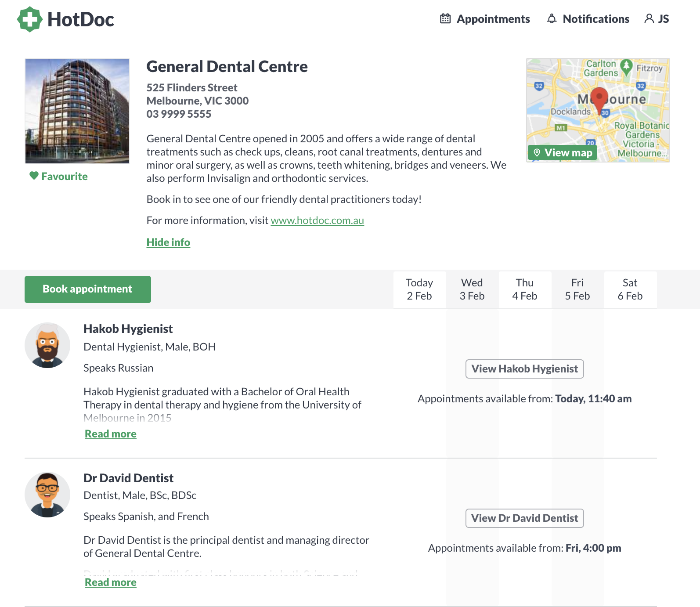Screen dimensions: 700x607
Task: Click the Book appointment button
Action: tap(88, 289)
